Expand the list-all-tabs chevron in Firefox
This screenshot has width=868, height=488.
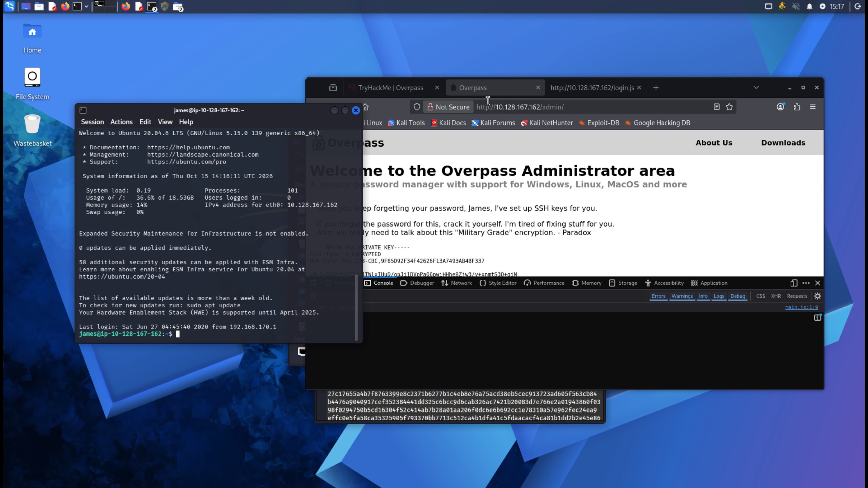point(756,88)
